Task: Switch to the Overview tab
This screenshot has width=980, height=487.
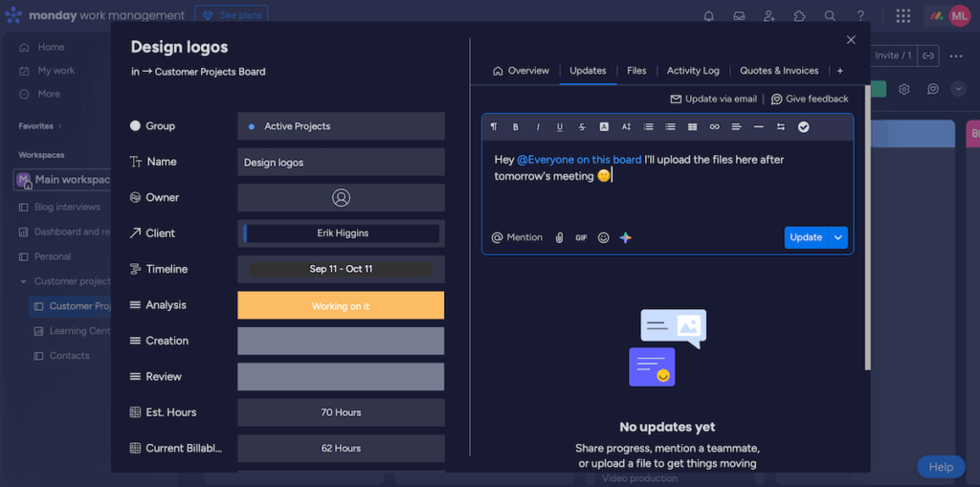Action: (x=521, y=71)
